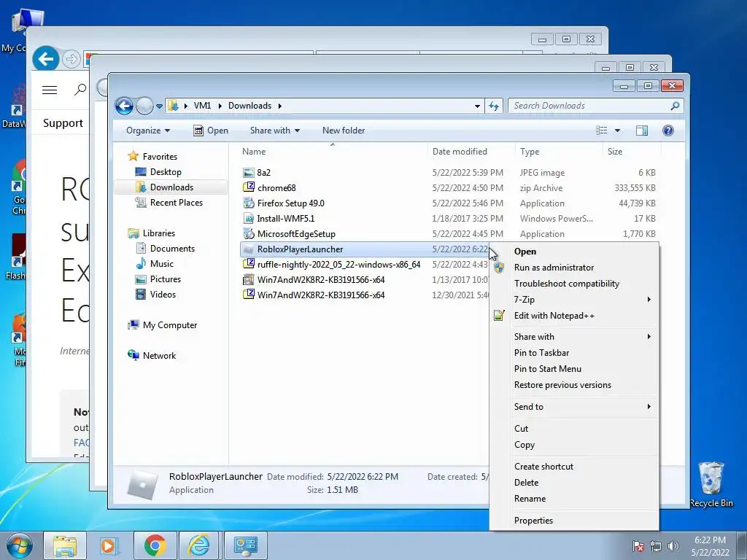Viewport: 747px width, 560px height.
Task: Choose Edit with Notepad++
Action: click(574, 315)
